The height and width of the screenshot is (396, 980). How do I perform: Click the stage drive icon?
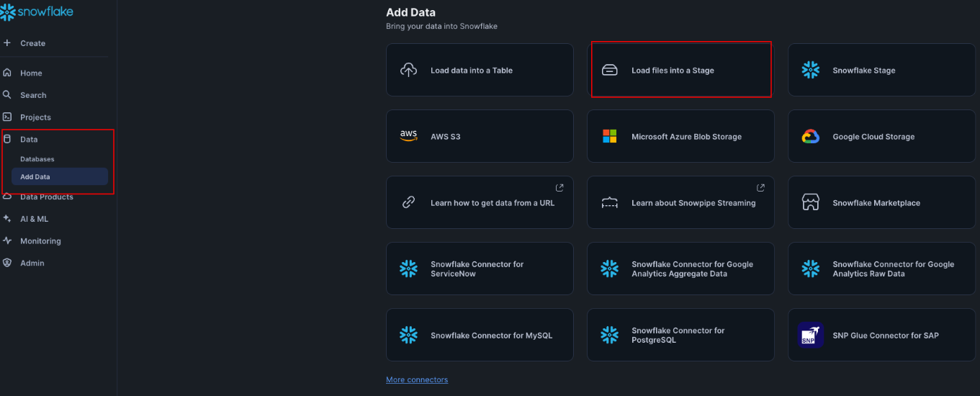coord(609,71)
